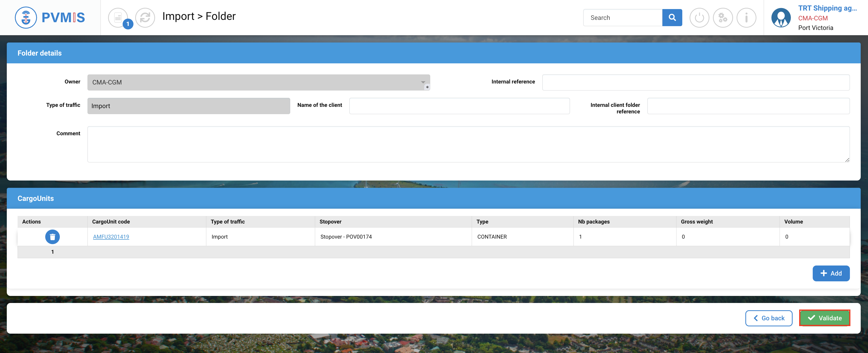Click the Name of the client field
868x353 pixels.
[459, 106]
